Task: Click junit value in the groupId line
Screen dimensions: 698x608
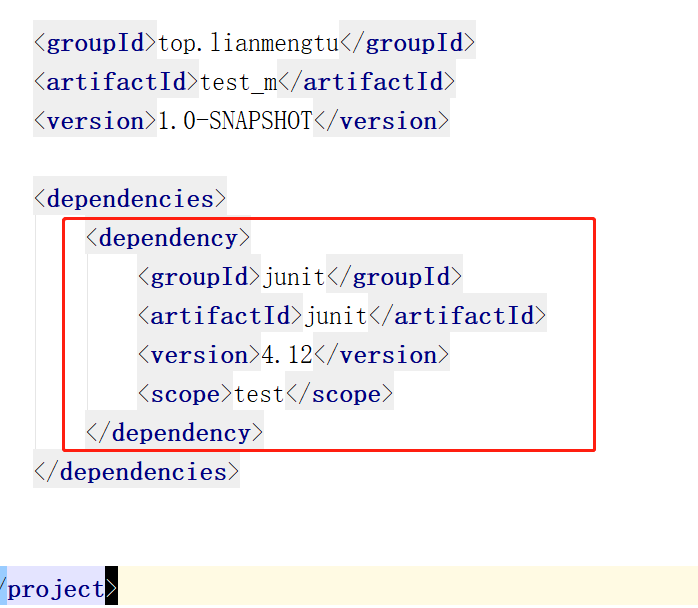Action: (x=293, y=278)
